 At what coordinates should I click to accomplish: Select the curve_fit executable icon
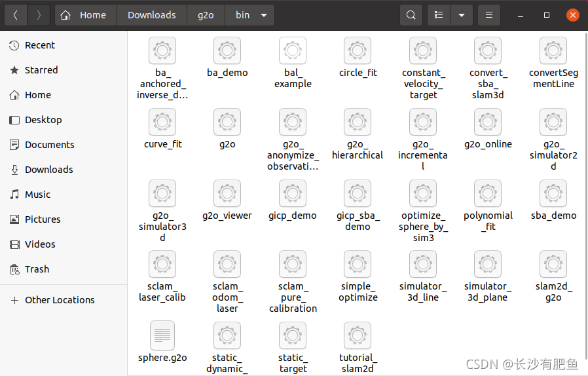(162, 122)
